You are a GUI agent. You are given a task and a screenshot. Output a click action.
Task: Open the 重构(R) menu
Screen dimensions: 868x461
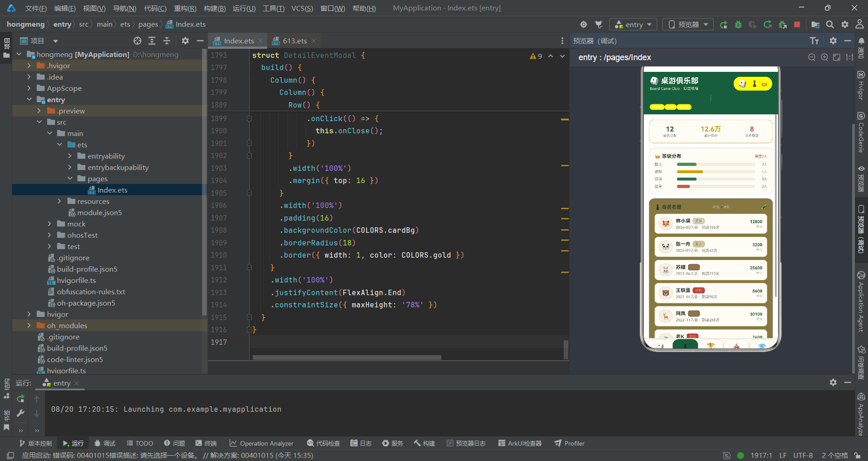(185, 8)
